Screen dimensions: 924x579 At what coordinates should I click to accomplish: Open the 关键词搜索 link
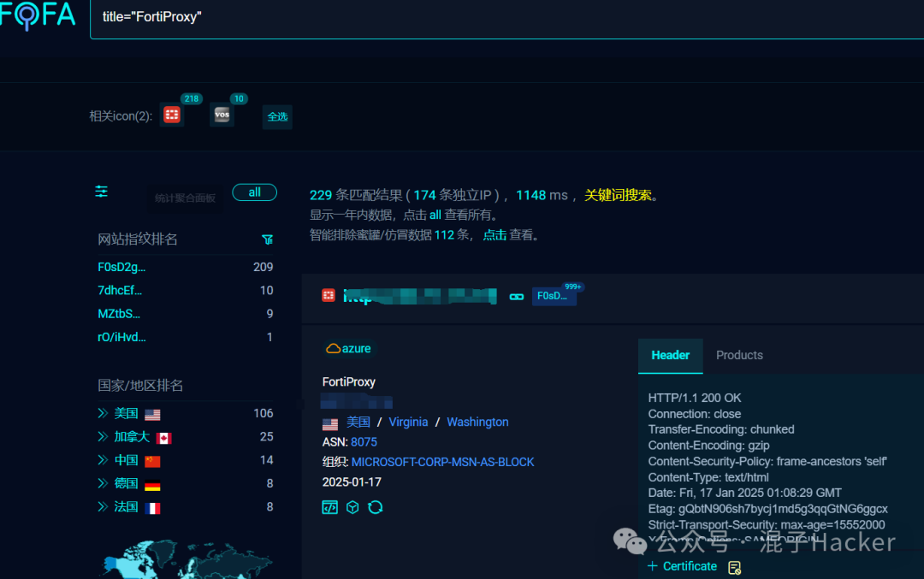(x=618, y=195)
